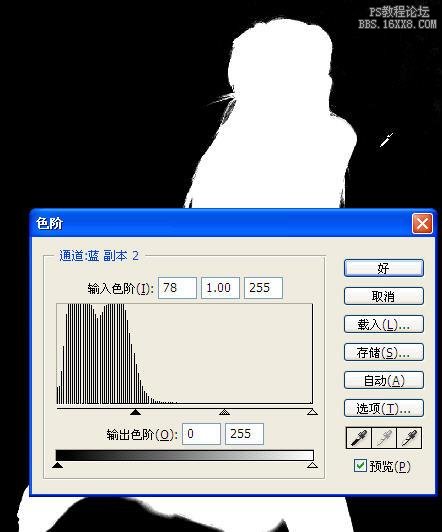This screenshot has width=442, height=532.
Task: Click the 好 (OK) button
Action: 384,268
